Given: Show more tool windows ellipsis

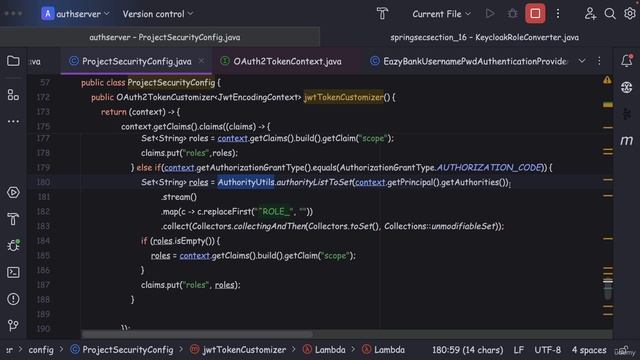Looking at the screenshot, I should click(13, 121).
